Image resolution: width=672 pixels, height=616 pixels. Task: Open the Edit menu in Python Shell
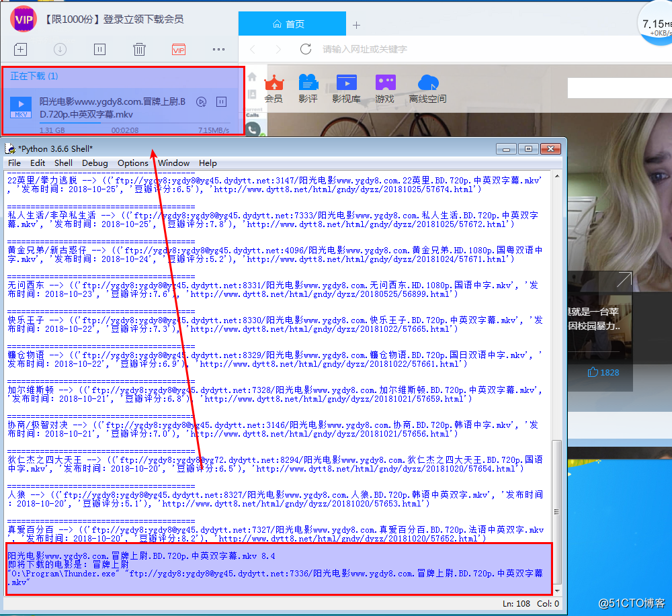(38, 163)
